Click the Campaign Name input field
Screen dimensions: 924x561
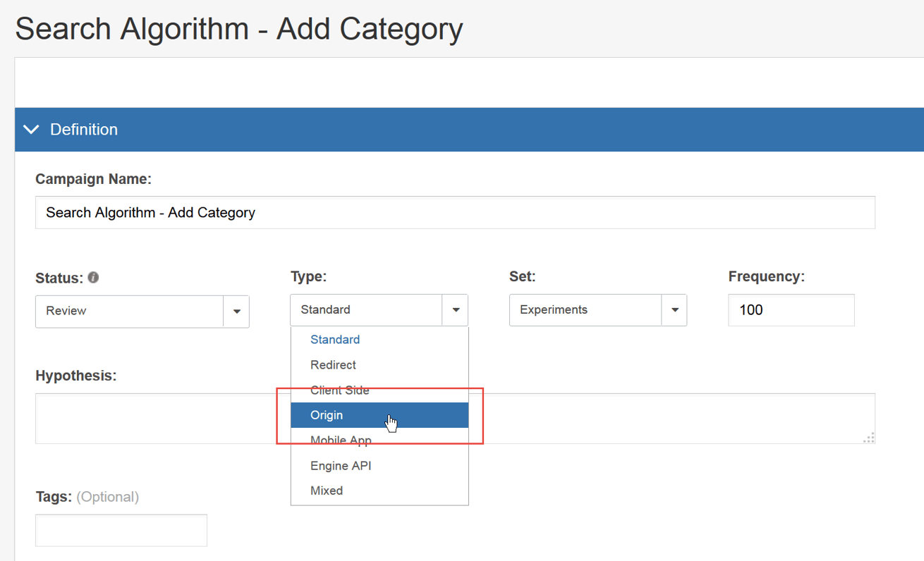455,212
